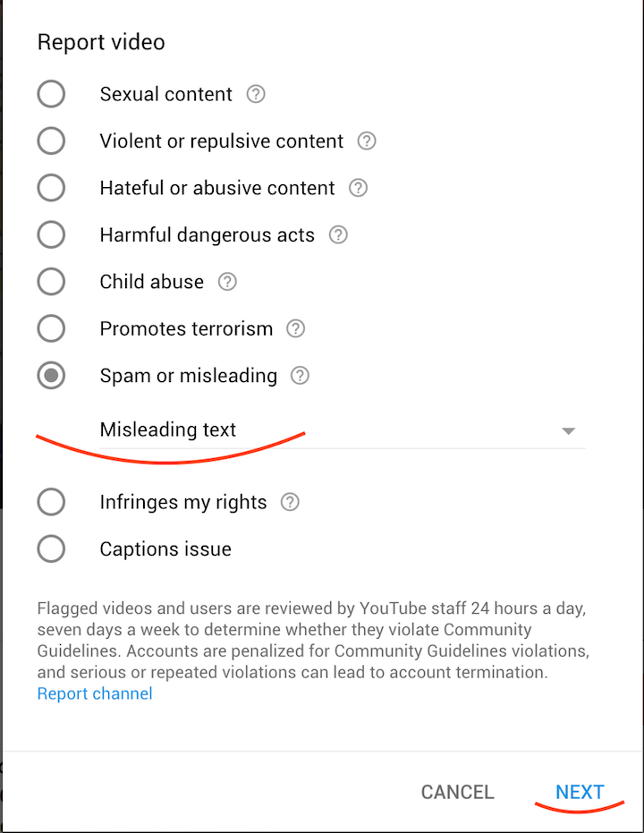The width and height of the screenshot is (644, 833).
Task: Click the Report channel link
Action: pyautogui.click(x=95, y=693)
